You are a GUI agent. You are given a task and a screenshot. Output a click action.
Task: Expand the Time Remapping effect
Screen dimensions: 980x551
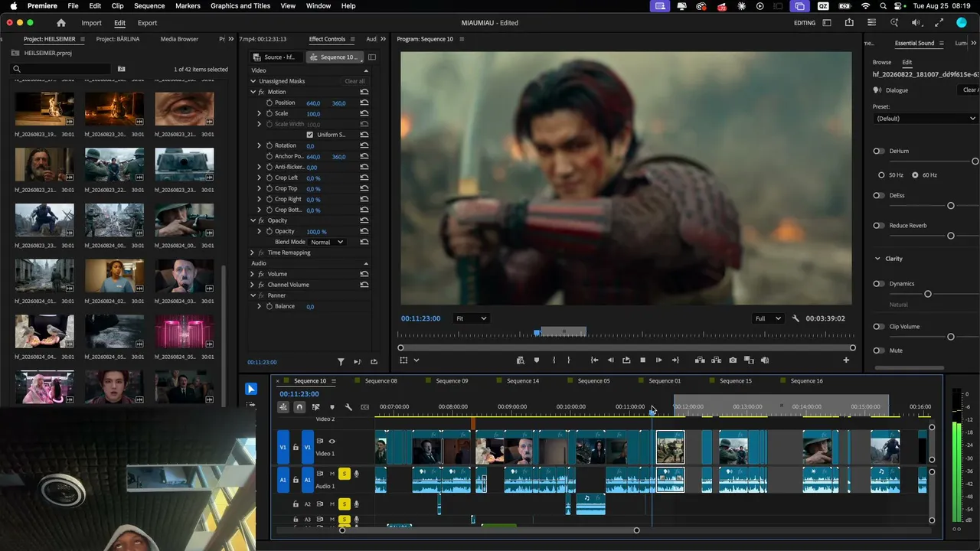(253, 253)
